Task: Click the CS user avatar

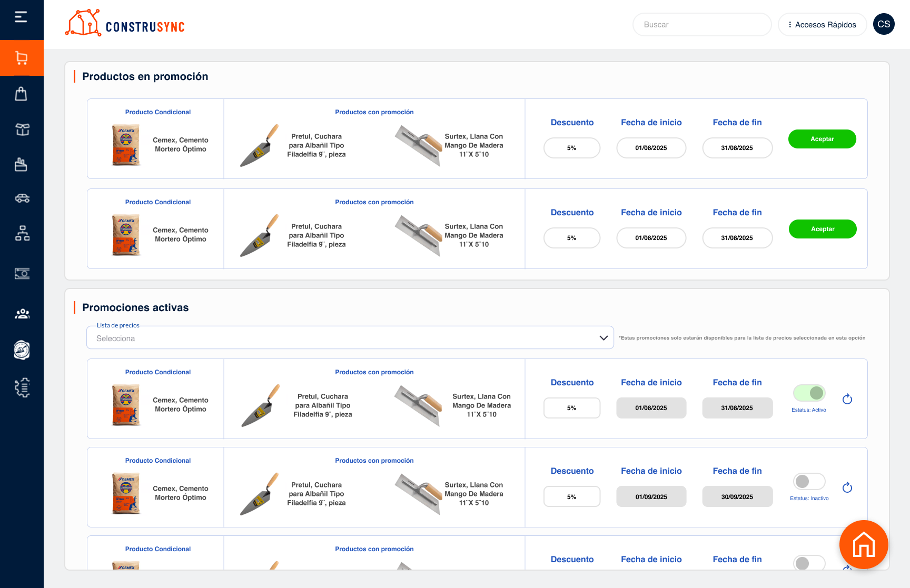Action: click(884, 24)
